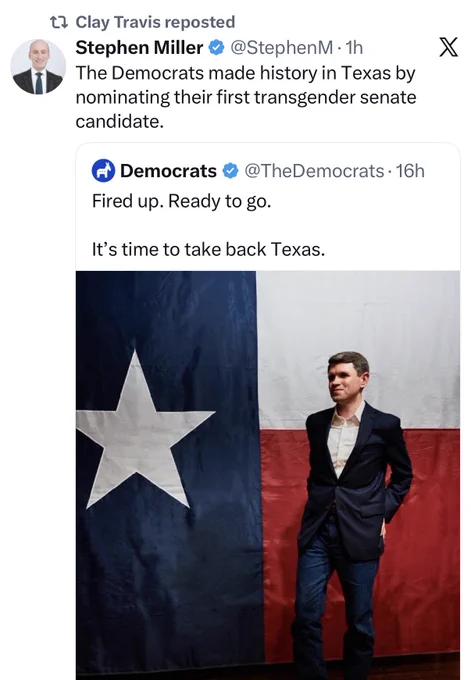The height and width of the screenshot is (680, 471).
Task: Click the repost arrows icon
Action: pos(59,22)
